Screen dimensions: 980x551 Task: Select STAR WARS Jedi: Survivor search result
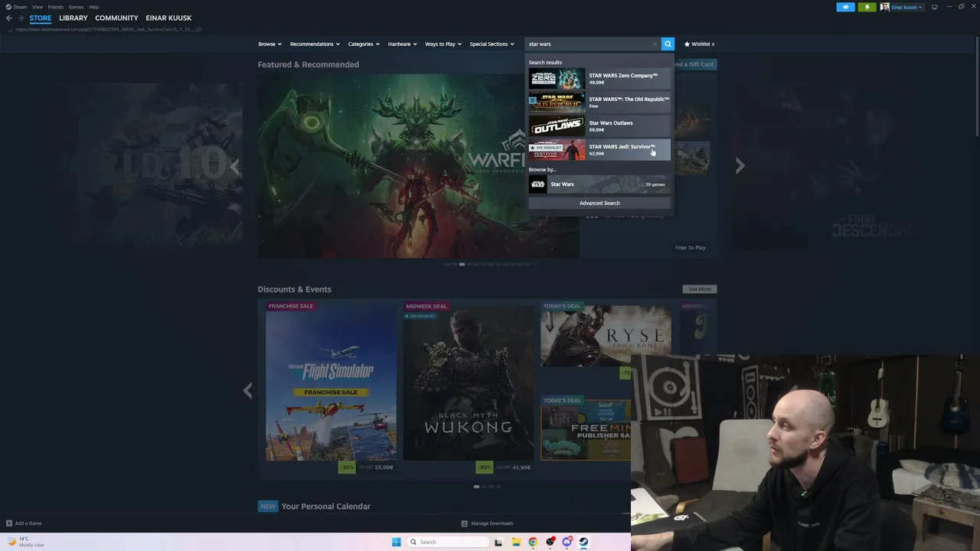[x=599, y=149]
